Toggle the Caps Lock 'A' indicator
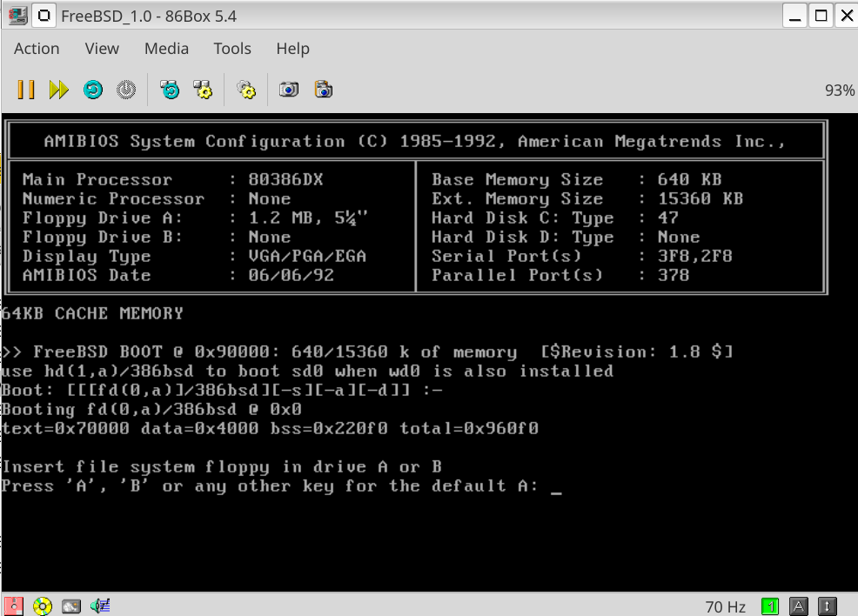This screenshot has width=858, height=616. click(799, 606)
